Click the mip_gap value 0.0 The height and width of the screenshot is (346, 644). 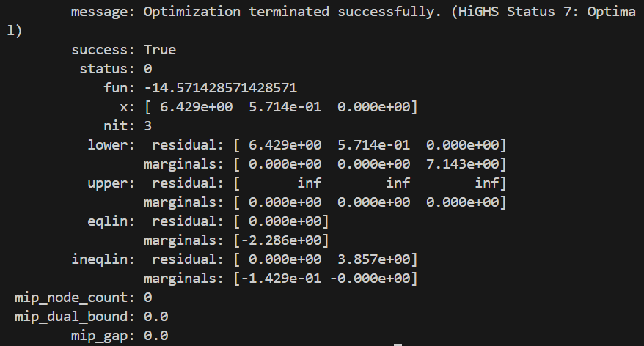point(156,336)
